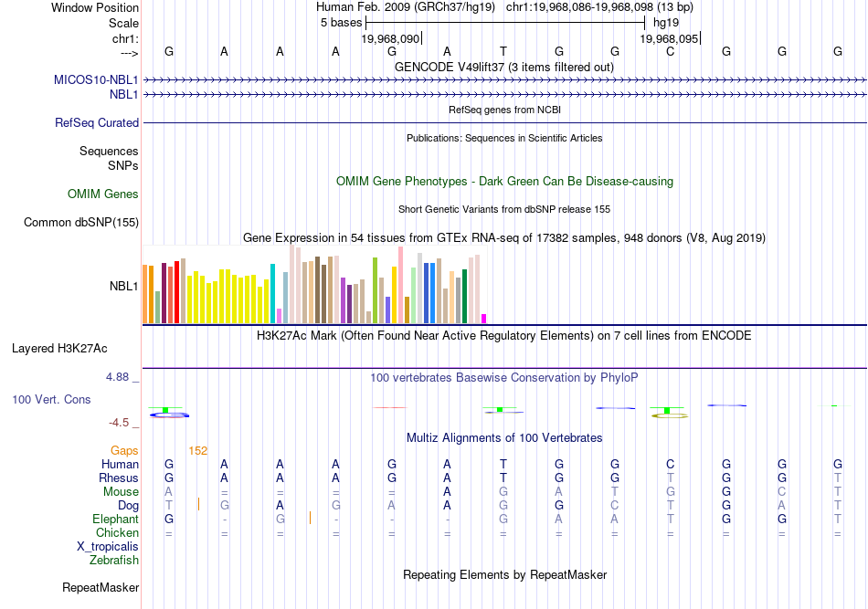Click the -4.5 PhyloP lower bound value
The height and width of the screenshot is (609, 868).
119,423
